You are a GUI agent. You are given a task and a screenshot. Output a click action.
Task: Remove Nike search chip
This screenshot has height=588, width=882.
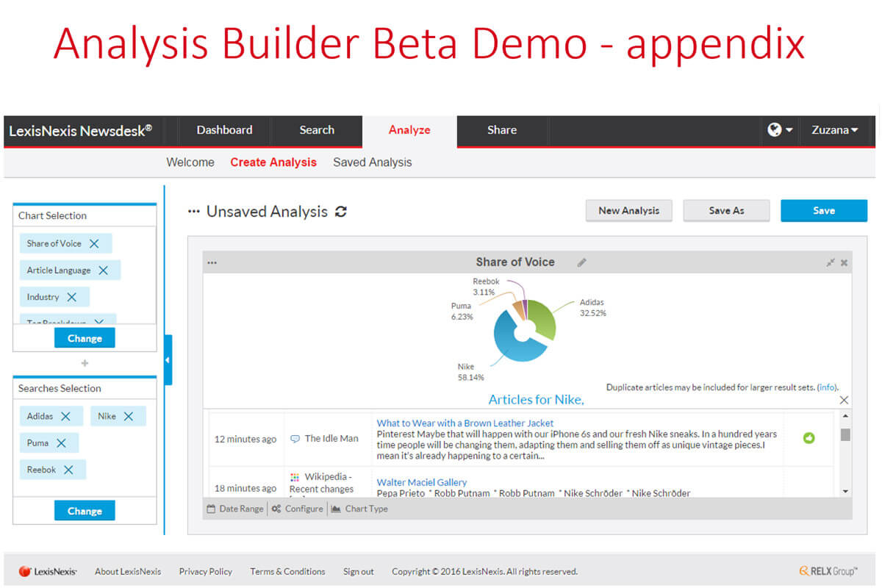[x=129, y=416]
